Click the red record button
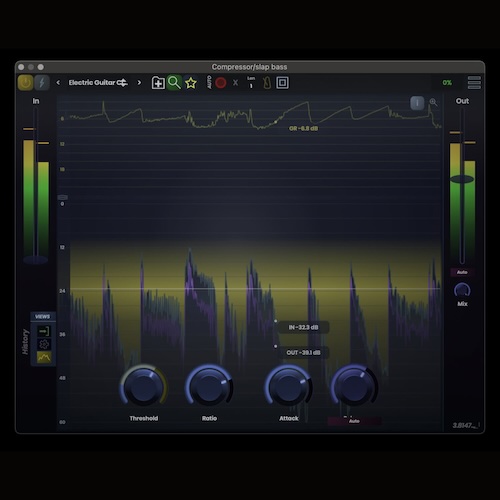The width and height of the screenshot is (500, 500). tap(221, 83)
